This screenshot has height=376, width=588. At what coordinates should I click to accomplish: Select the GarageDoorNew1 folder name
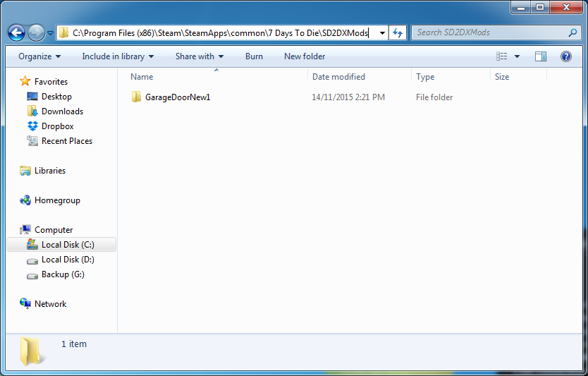(x=178, y=97)
